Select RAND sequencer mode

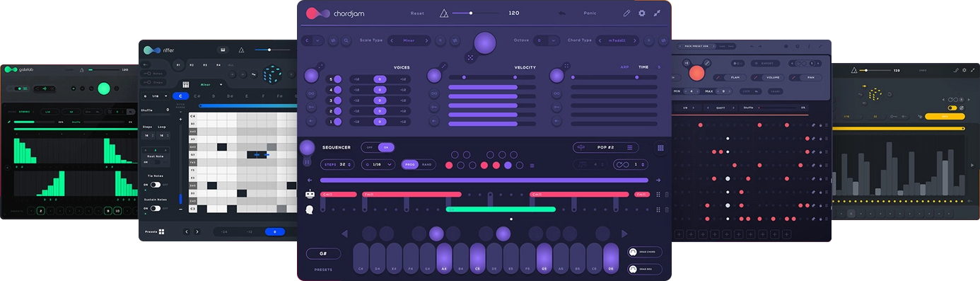[427, 164]
